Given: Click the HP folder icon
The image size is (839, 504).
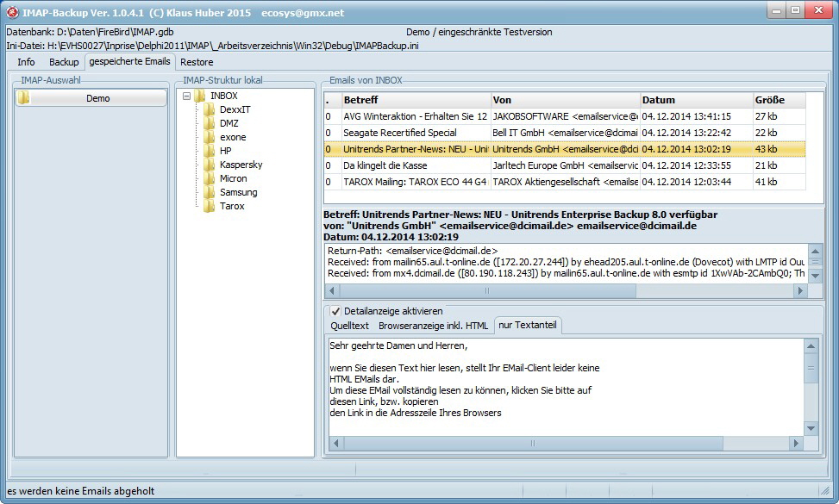Looking at the screenshot, I should pos(209,152).
